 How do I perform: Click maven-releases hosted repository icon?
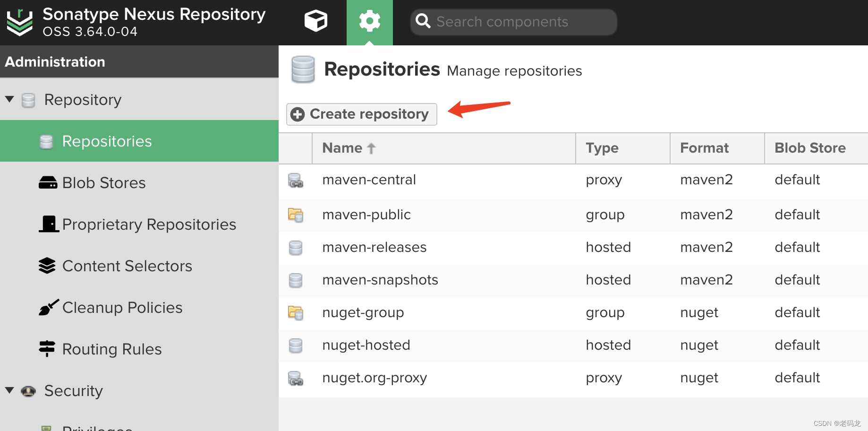click(x=296, y=248)
